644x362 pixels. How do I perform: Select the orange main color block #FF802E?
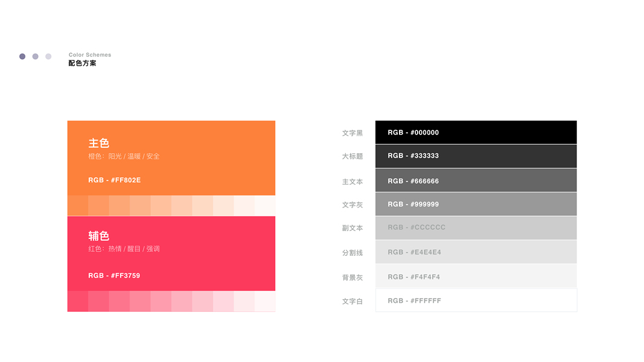[171, 157]
